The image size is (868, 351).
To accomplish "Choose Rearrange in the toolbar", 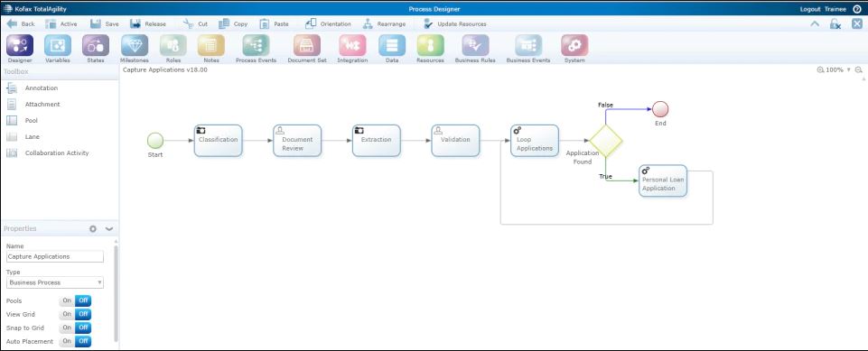I will coord(385,23).
